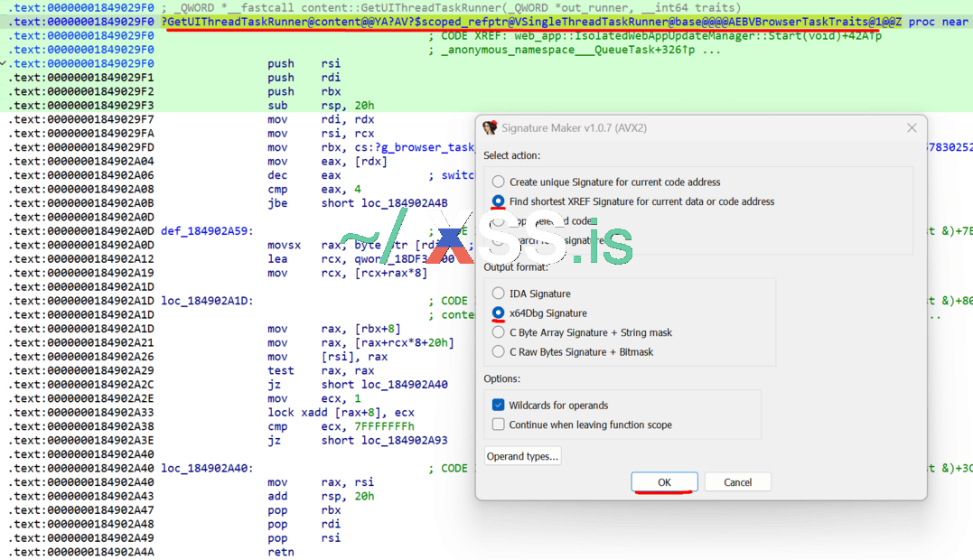The image size is (973, 560).
Task: Open the Operand types... dialog
Action: pos(522,456)
